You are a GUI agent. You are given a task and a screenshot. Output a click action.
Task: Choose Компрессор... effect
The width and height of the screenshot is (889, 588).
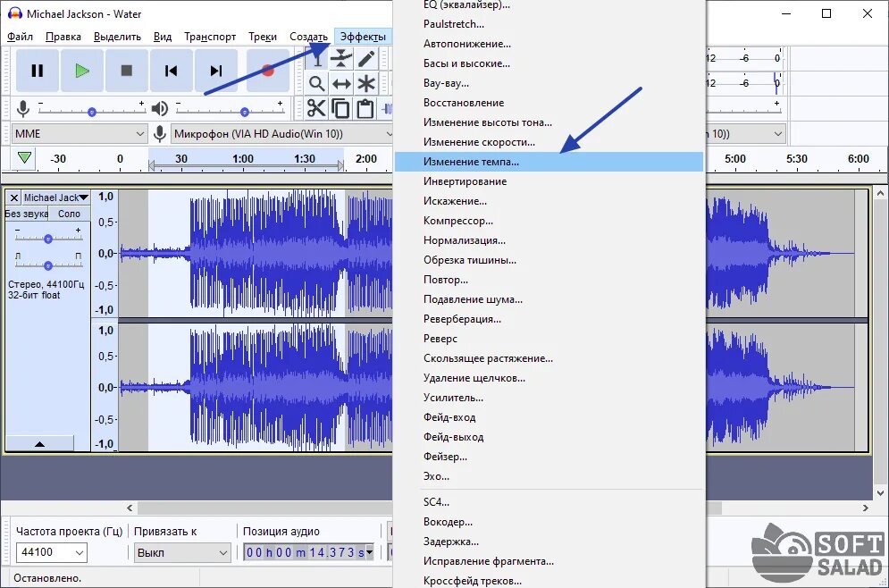click(549, 221)
